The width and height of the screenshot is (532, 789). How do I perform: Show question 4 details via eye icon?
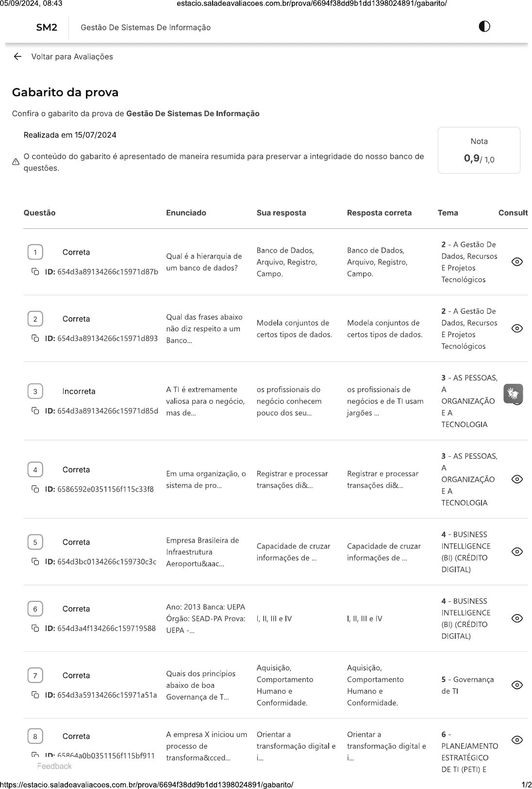tap(517, 479)
